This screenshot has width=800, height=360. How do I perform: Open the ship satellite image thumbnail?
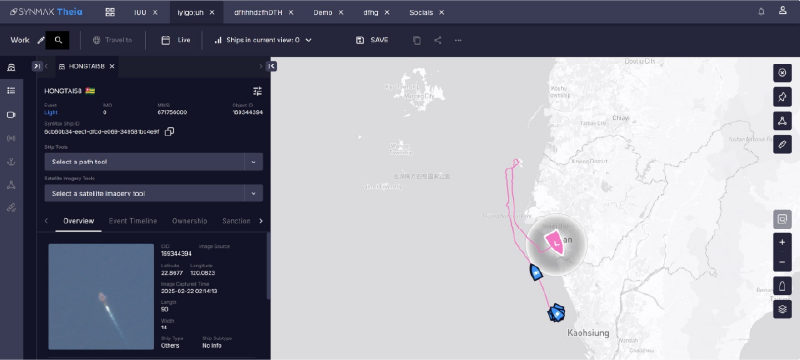(x=101, y=296)
